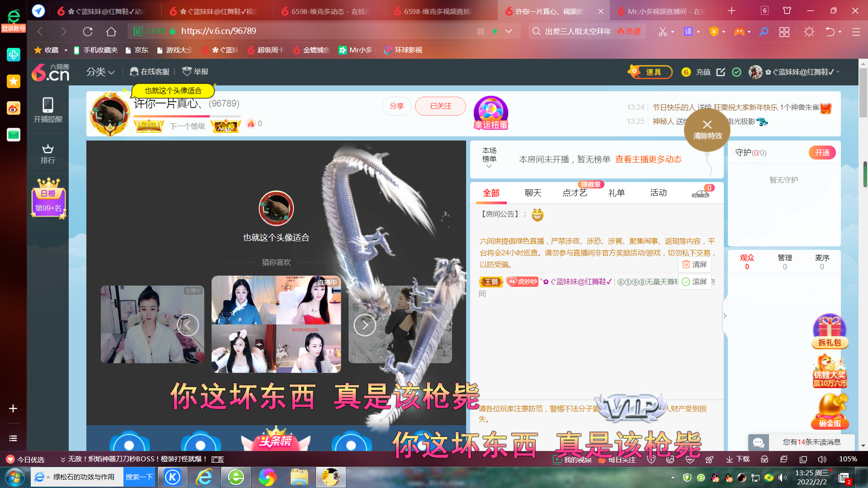
Task: Click the browser home button
Action: click(111, 31)
